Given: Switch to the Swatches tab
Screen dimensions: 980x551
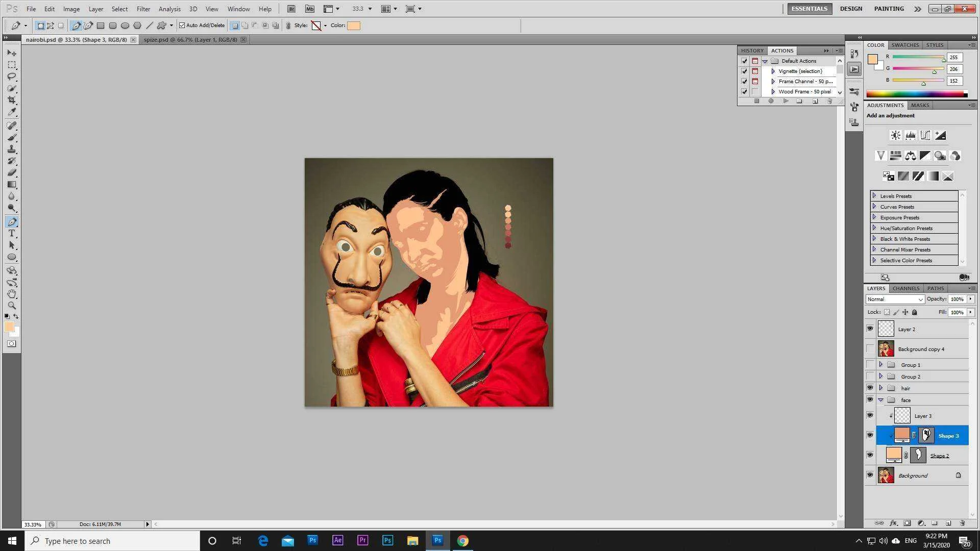Looking at the screenshot, I should (x=905, y=45).
